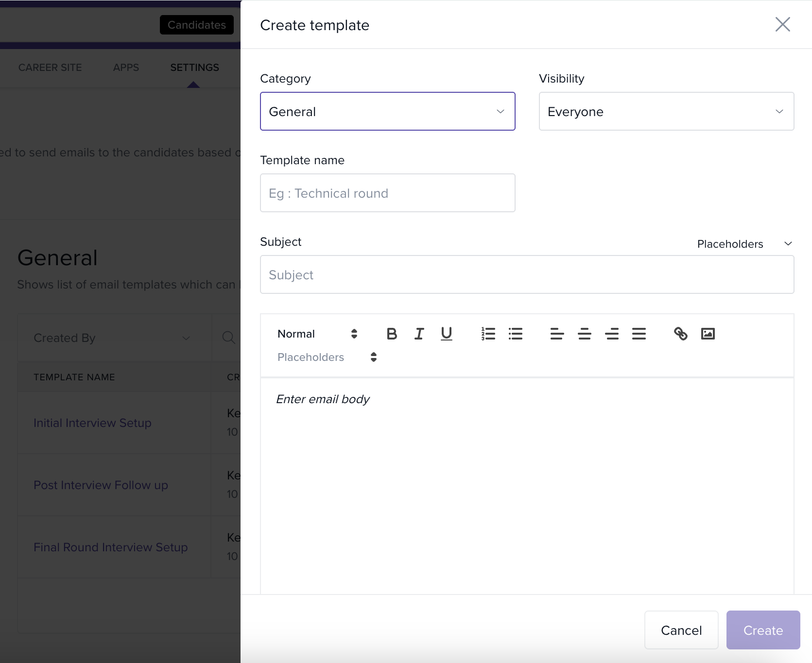This screenshot has width=812, height=663.
Task: Insert a bulleted list
Action: (x=515, y=334)
